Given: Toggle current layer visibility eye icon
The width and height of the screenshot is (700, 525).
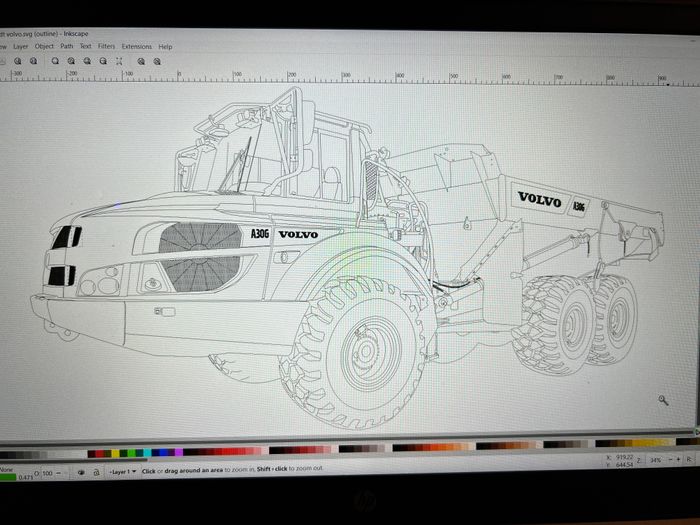Looking at the screenshot, I should (x=81, y=472).
